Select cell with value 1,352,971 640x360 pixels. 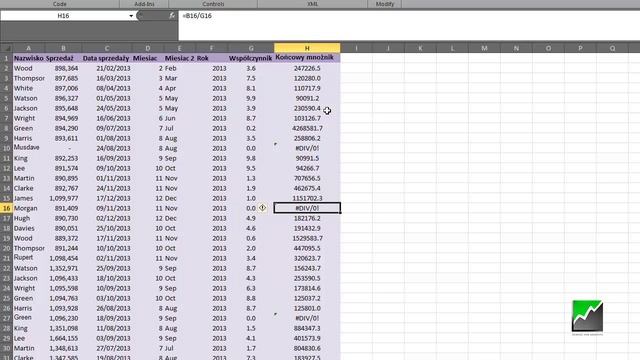tap(63, 268)
